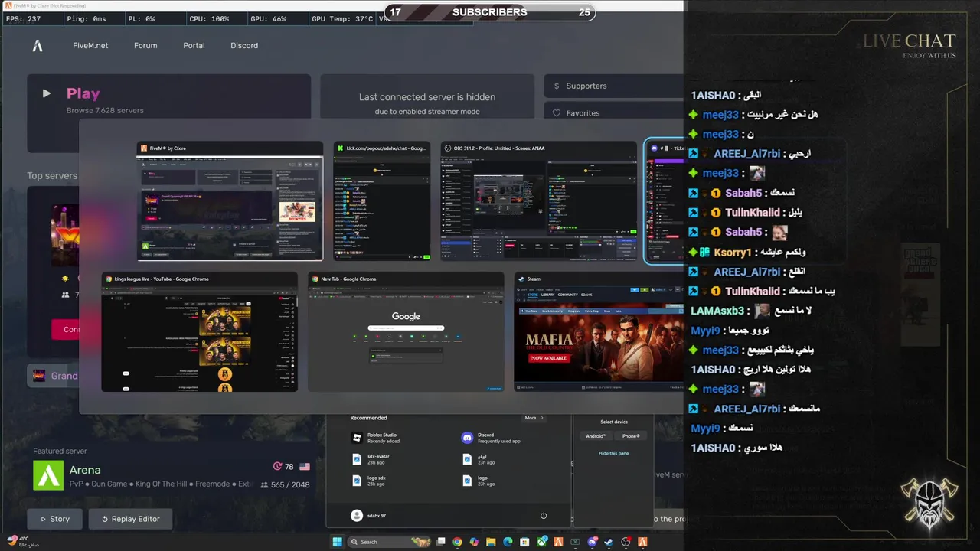The height and width of the screenshot is (551, 980).
Task: Open Discord from the taskbar
Action: coord(593,542)
